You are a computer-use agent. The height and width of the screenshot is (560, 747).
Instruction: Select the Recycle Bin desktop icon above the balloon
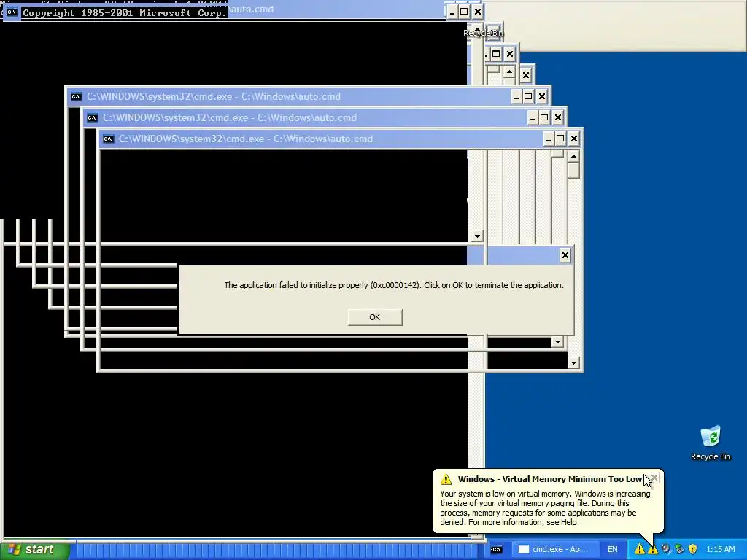click(x=711, y=443)
